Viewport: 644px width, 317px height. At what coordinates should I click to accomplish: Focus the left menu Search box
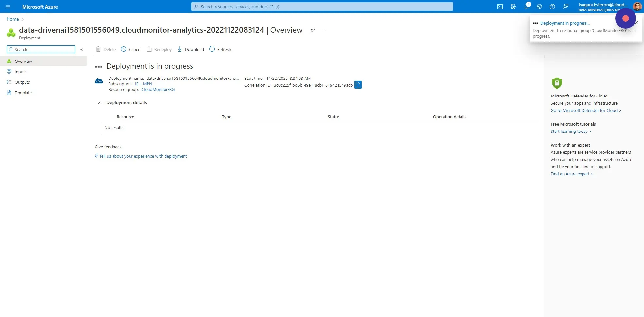41,49
